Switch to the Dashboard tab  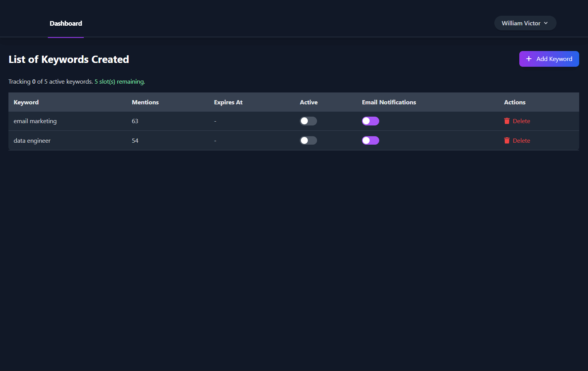[66, 23]
